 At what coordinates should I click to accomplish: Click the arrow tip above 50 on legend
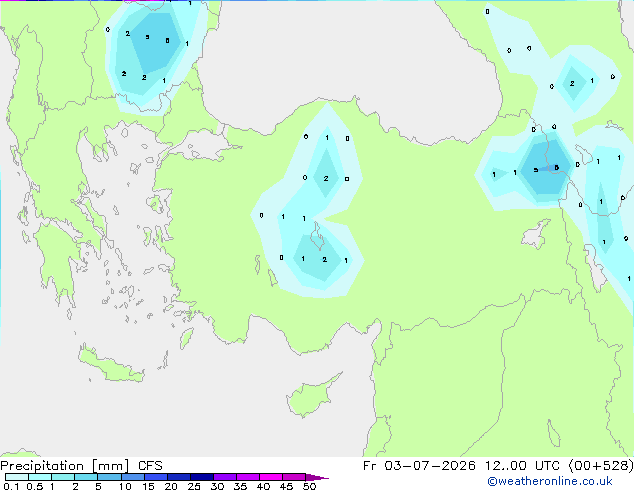click(x=317, y=477)
